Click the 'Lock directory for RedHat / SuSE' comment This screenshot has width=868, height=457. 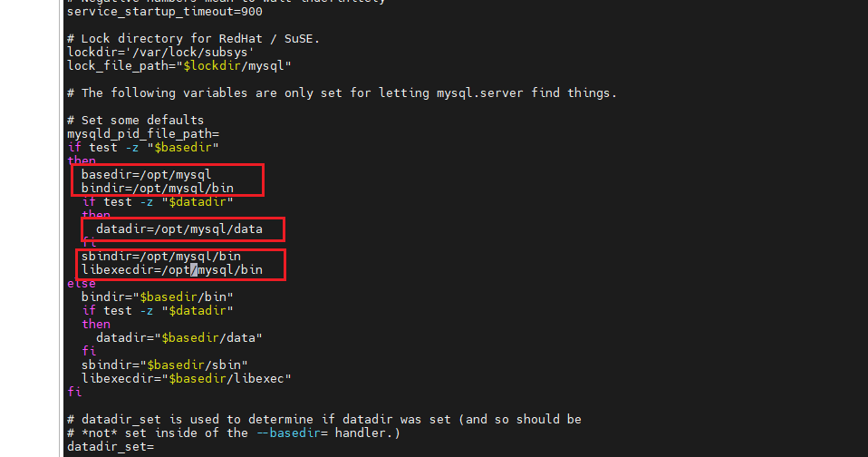point(194,39)
